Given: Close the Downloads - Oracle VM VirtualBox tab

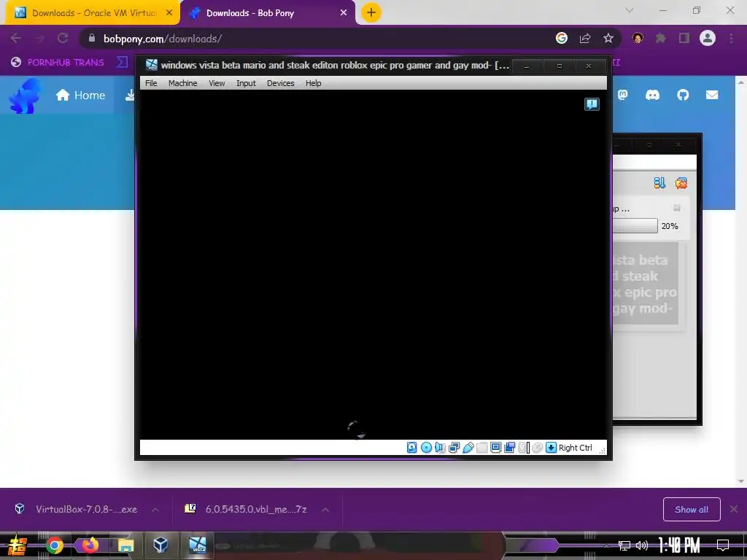Looking at the screenshot, I should [169, 13].
